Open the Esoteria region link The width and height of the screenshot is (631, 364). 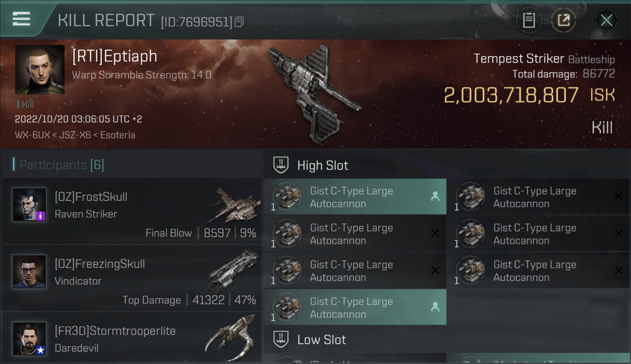click(x=117, y=135)
